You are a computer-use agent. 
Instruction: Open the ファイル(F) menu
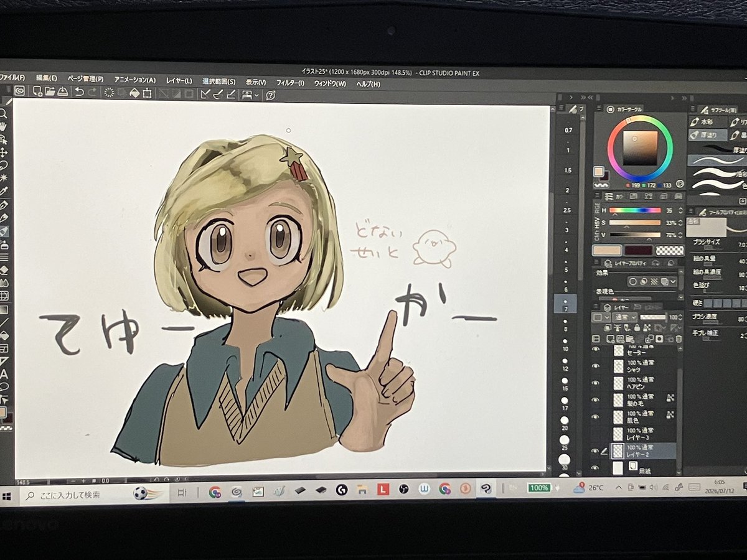12,78
